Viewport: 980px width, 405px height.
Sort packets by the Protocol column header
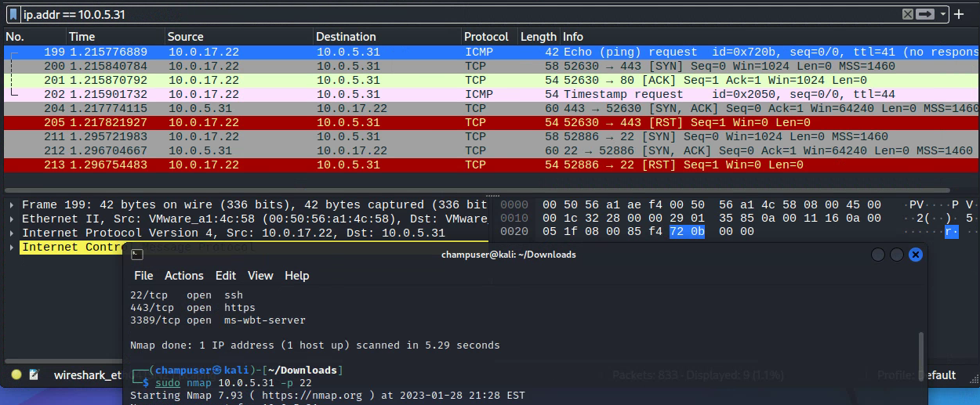[485, 37]
